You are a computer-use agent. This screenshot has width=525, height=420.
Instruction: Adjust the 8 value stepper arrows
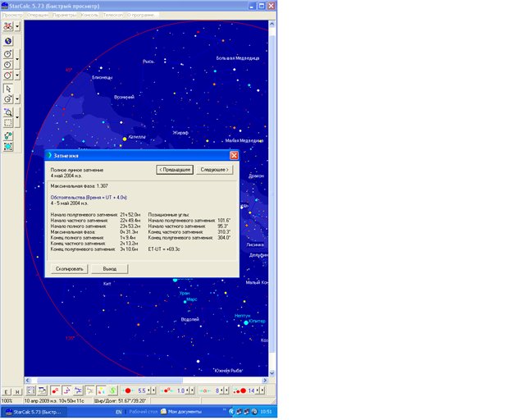click(224, 390)
